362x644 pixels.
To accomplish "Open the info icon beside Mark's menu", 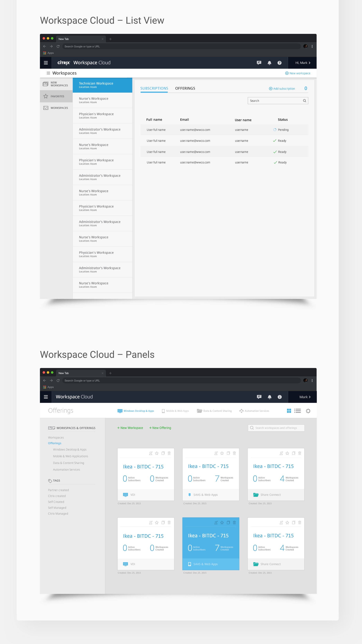I will coord(280,397).
